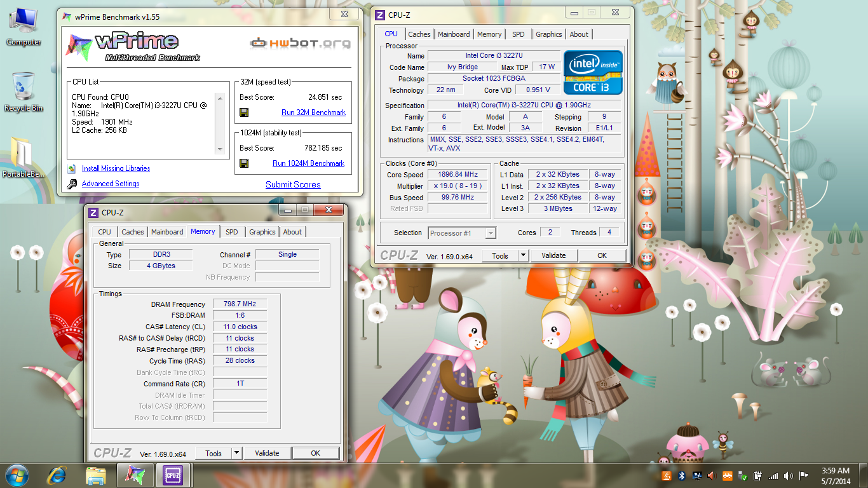This screenshot has height=488, width=868.
Task: Open Action Center flag tray icon
Action: (804, 475)
